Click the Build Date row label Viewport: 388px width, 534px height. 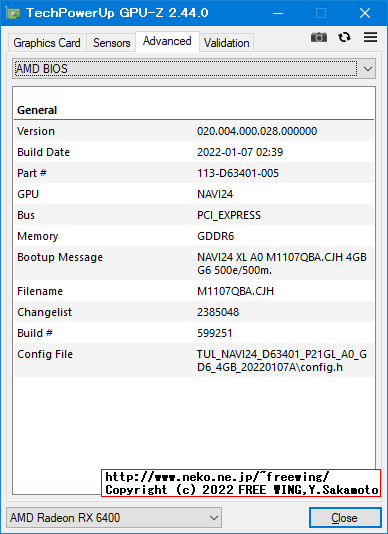(x=43, y=152)
